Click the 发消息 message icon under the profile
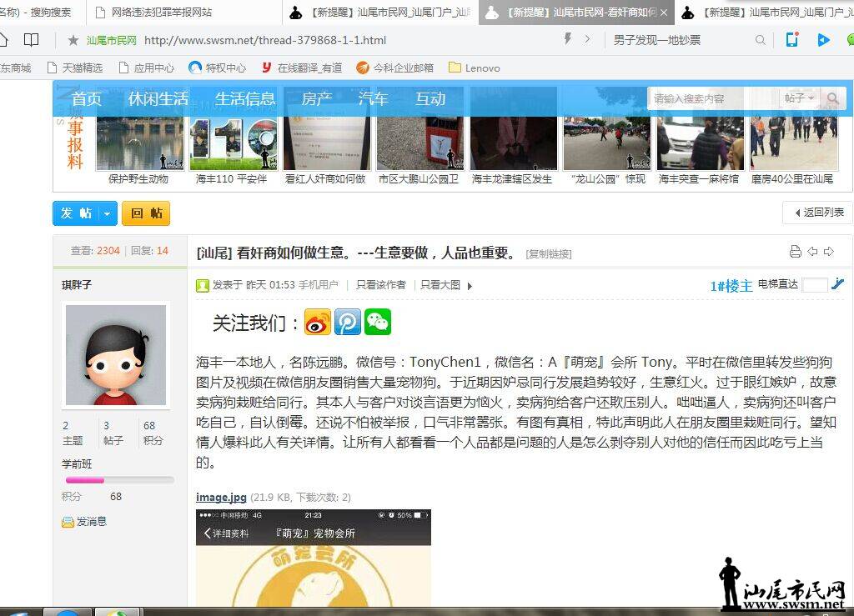The height and width of the screenshot is (616, 854). click(x=68, y=522)
